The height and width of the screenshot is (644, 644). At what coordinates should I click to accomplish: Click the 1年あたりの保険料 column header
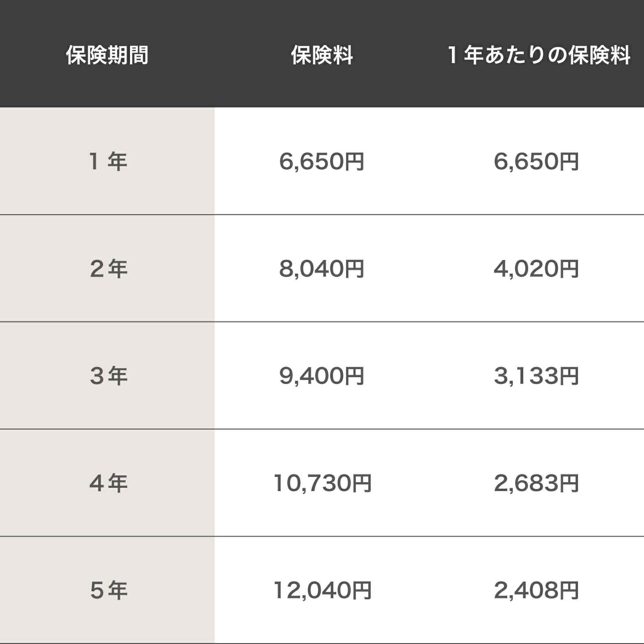539,55
